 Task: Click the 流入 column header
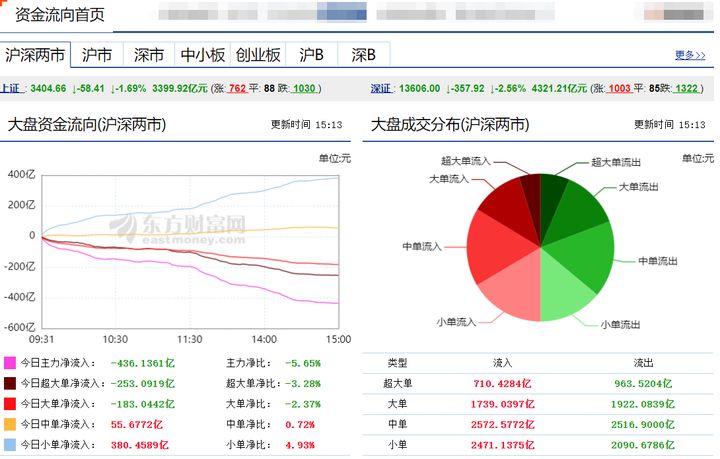coord(502,363)
